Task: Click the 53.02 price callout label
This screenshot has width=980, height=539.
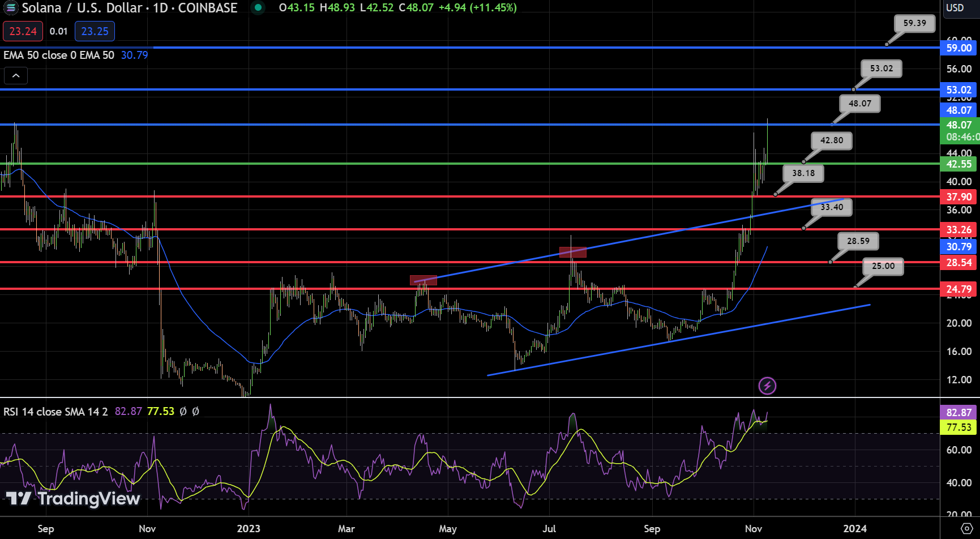Action: click(881, 69)
